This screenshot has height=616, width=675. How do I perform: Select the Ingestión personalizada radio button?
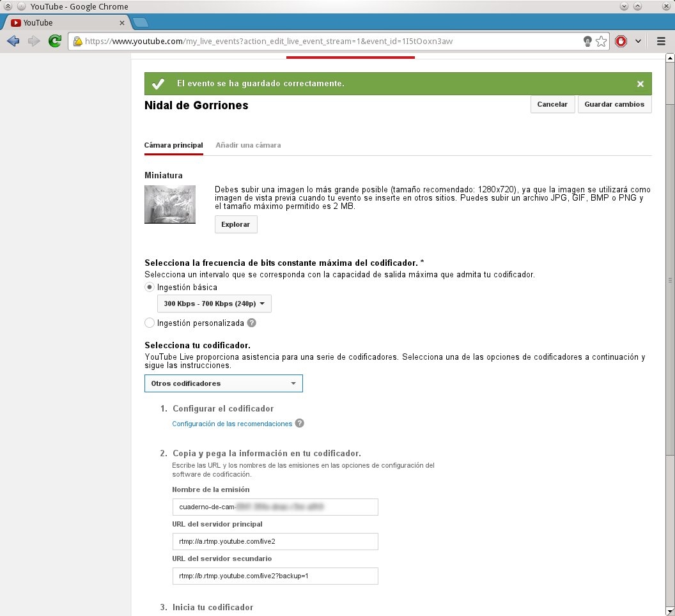150,323
